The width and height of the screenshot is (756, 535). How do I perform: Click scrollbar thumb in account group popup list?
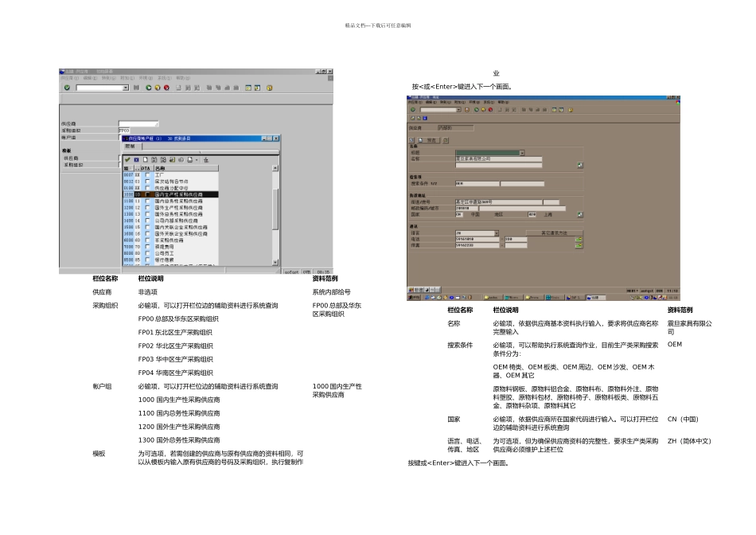point(275,209)
